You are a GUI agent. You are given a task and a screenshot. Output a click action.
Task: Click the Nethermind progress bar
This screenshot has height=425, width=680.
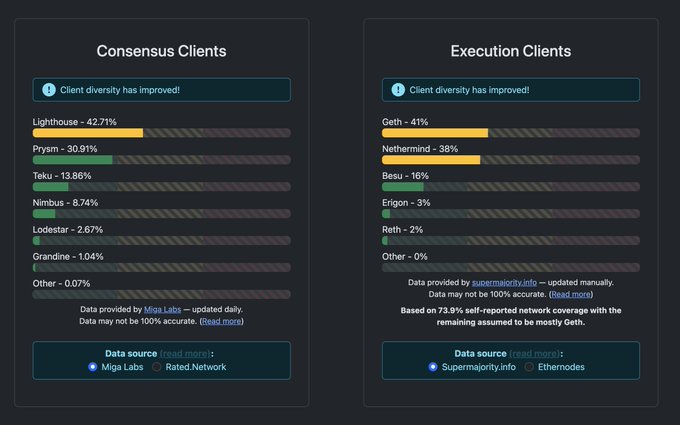pos(511,160)
